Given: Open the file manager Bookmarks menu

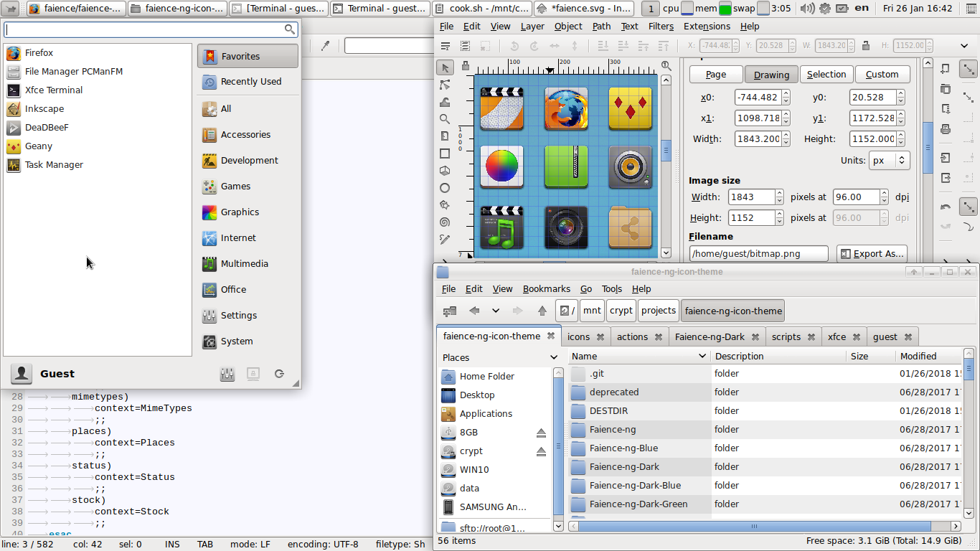Looking at the screenshot, I should pos(546,289).
